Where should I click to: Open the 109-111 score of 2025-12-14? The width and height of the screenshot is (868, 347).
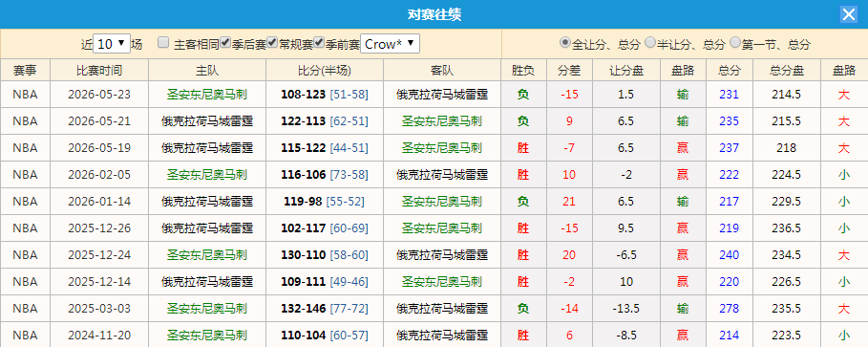pyautogui.click(x=304, y=282)
